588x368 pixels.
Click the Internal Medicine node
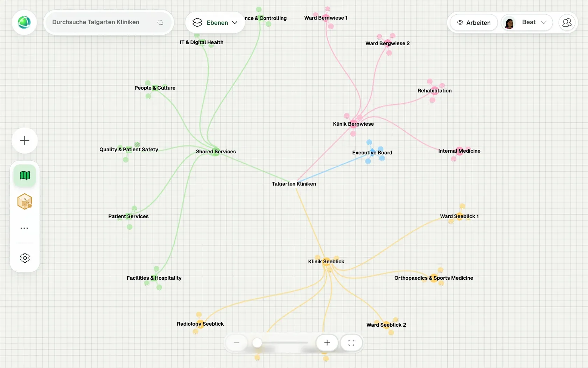tap(460, 151)
